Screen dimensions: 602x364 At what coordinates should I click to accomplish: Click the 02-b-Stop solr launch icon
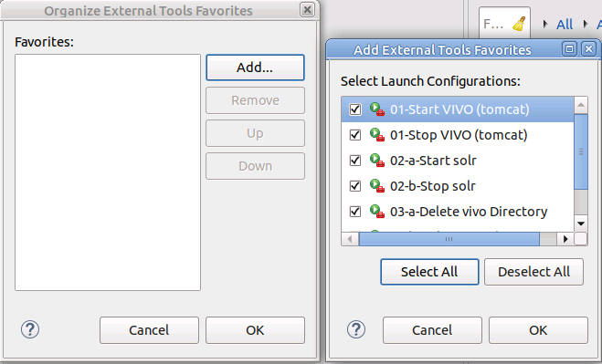coord(377,186)
